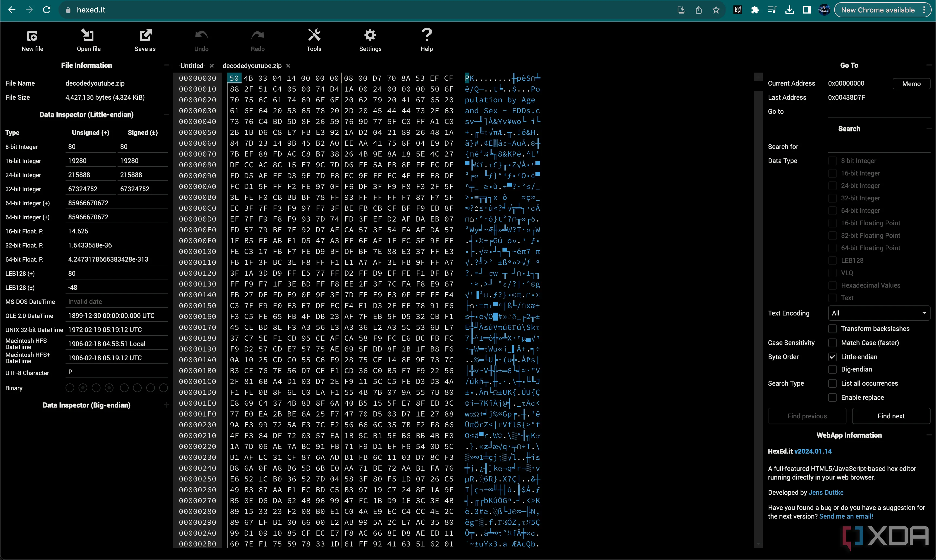The width and height of the screenshot is (936, 560).
Task: Check Enable replace option
Action: coord(832,397)
